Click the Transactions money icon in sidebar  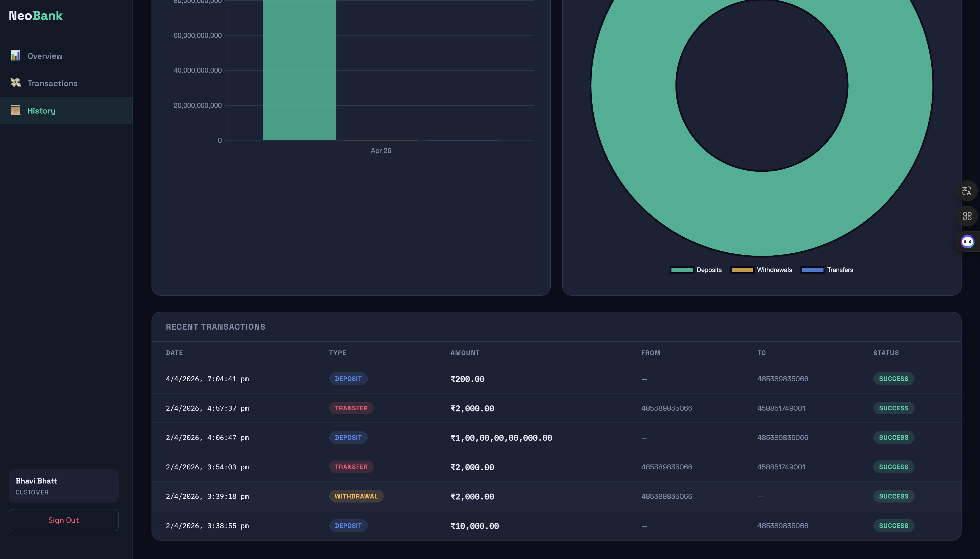(x=15, y=83)
